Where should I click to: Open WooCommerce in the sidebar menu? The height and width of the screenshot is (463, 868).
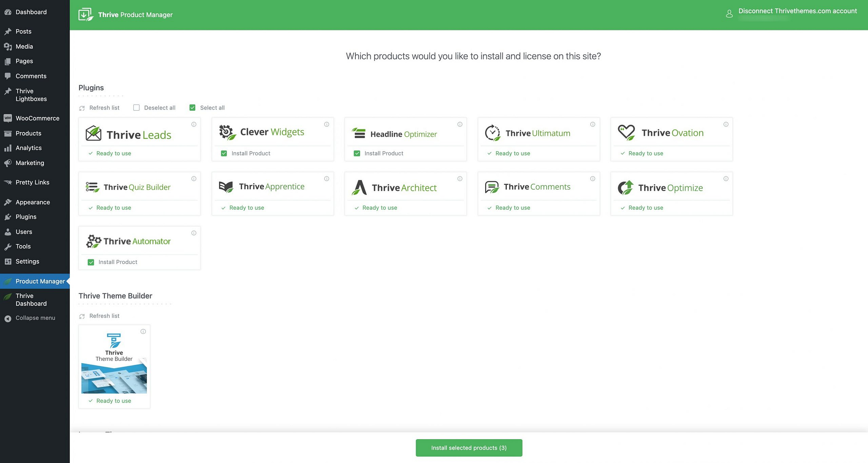37,118
